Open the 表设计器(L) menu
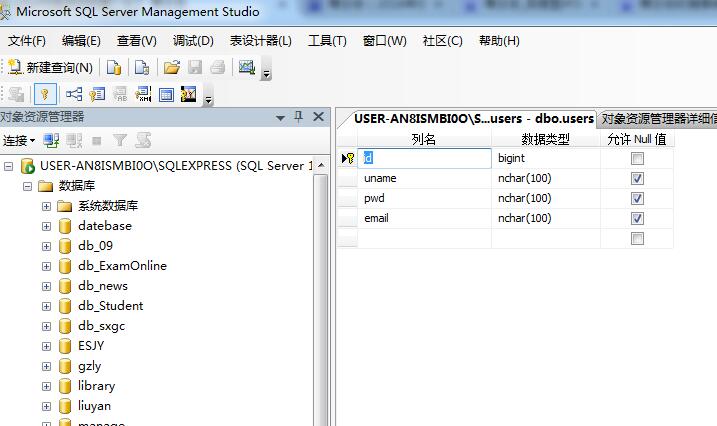This screenshot has height=426, width=717. 261,41
